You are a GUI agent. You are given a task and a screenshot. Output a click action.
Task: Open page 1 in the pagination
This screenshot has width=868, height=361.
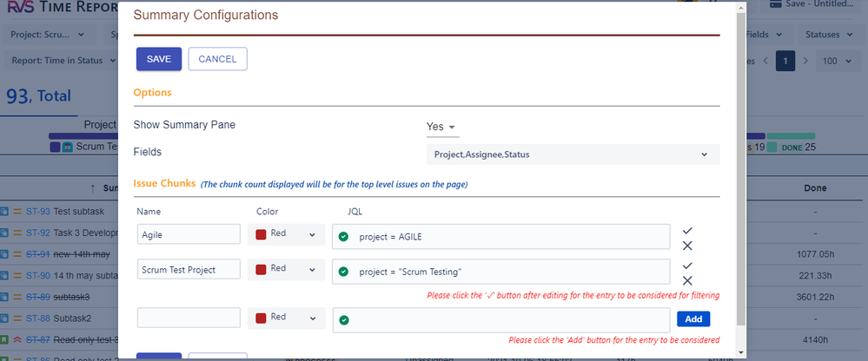click(x=785, y=61)
